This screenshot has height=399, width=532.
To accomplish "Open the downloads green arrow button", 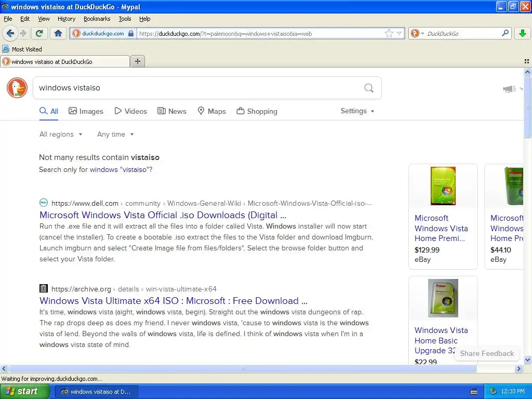I will click(x=523, y=33).
